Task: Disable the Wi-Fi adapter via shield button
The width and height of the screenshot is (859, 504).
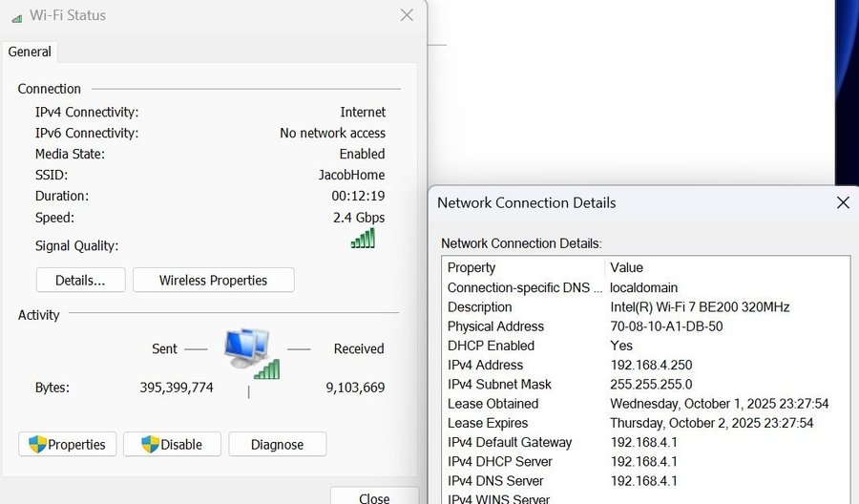Action: point(172,444)
